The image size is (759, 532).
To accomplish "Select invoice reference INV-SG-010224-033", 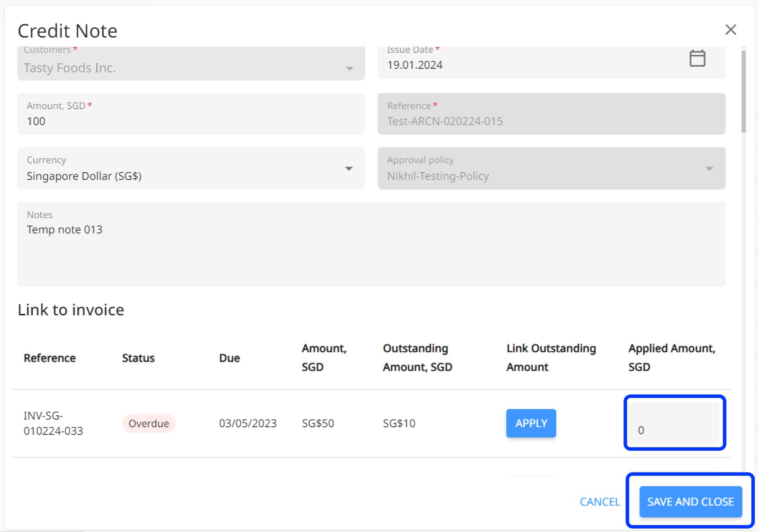I will pos(54,423).
